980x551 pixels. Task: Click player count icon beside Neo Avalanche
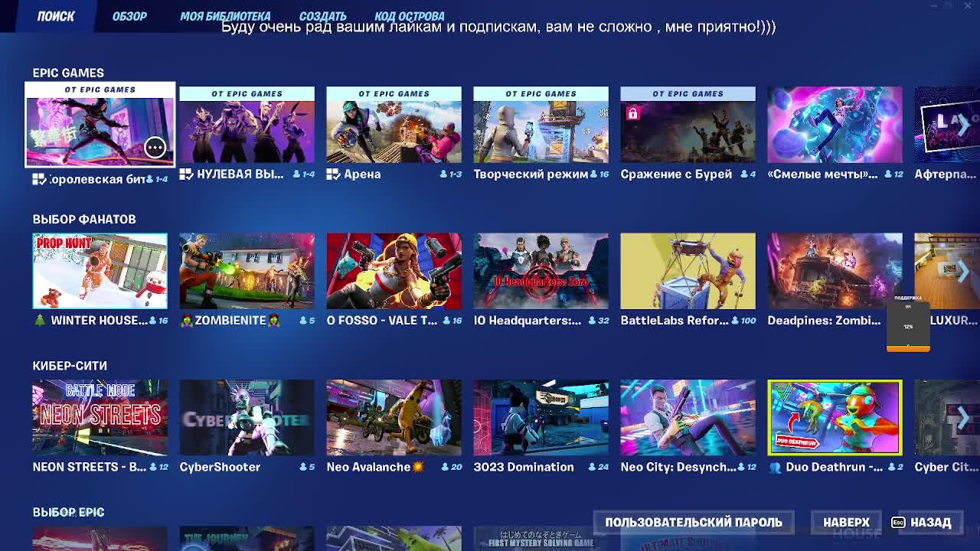(446, 467)
